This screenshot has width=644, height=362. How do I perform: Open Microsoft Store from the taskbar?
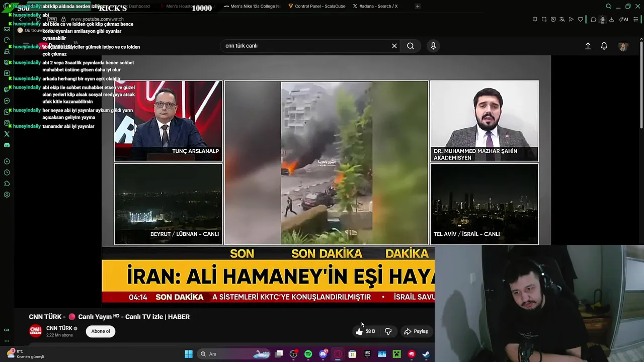tap(352, 354)
